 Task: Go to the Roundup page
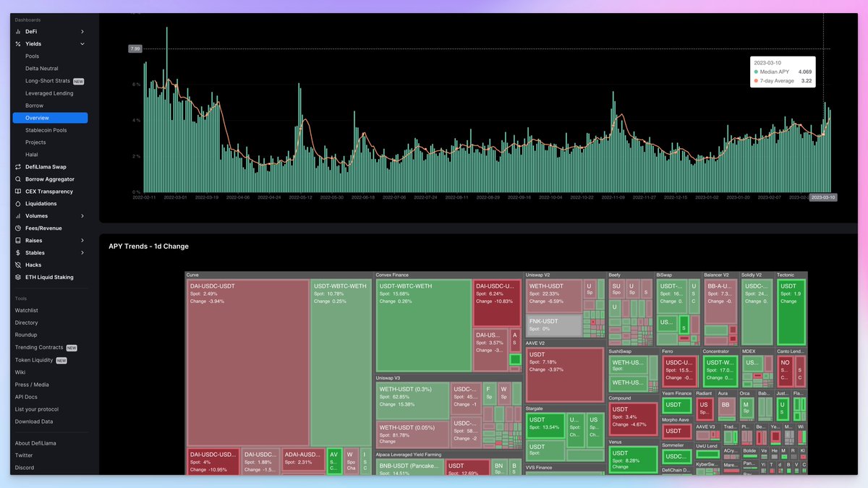pos(26,335)
